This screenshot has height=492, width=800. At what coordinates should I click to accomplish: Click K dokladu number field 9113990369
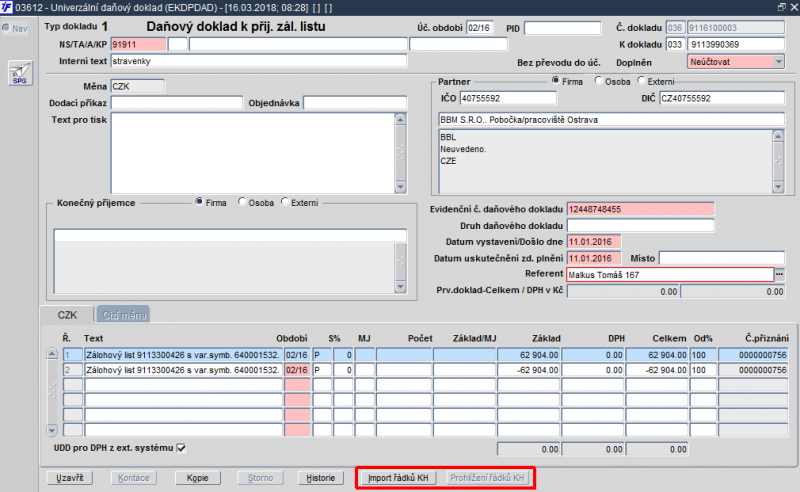tap(736, 44)
